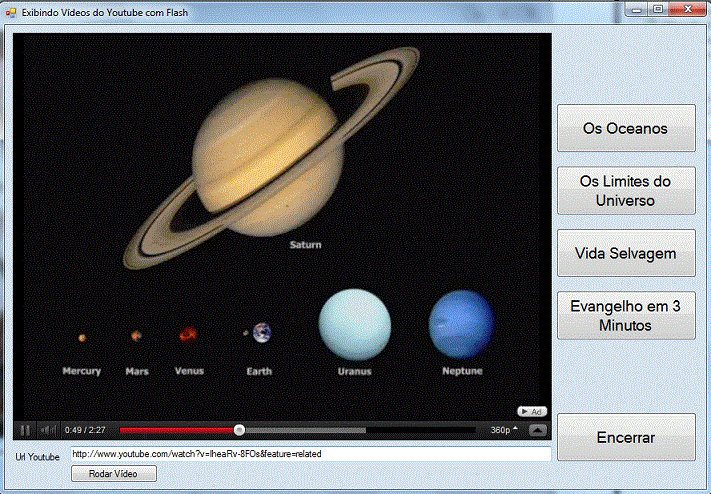Play the Os Limites do Universo video
Image resolution: width=711 pixels, height=494 pixels.
click(626, 191)
